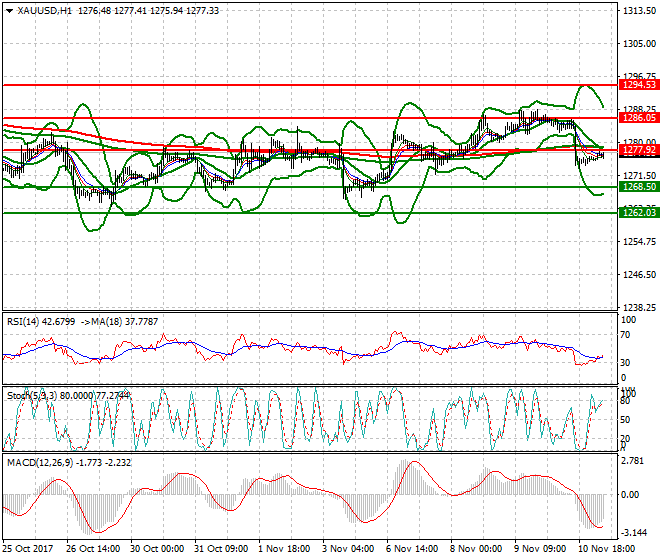Click the red 1277.92 price level label
The image size is (660, 560).
click(x=639, y=150)
